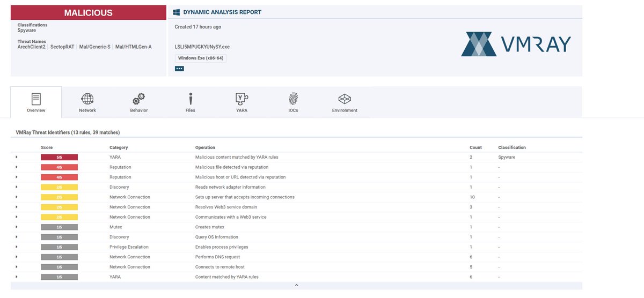This screenshot has height=298, width=644.
Task: Expand the Creates mutex row
Action: tap(17, 227)
